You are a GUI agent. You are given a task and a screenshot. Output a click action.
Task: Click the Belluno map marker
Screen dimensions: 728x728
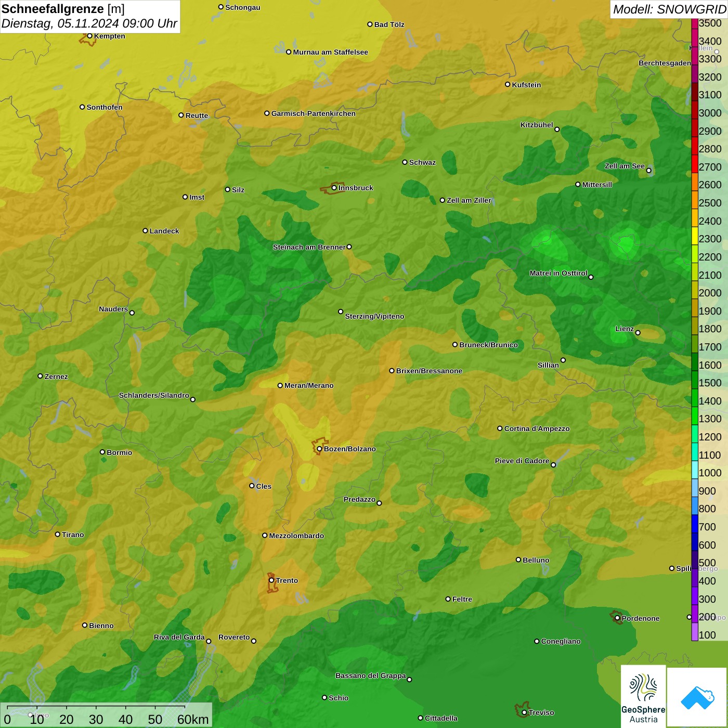518,560
